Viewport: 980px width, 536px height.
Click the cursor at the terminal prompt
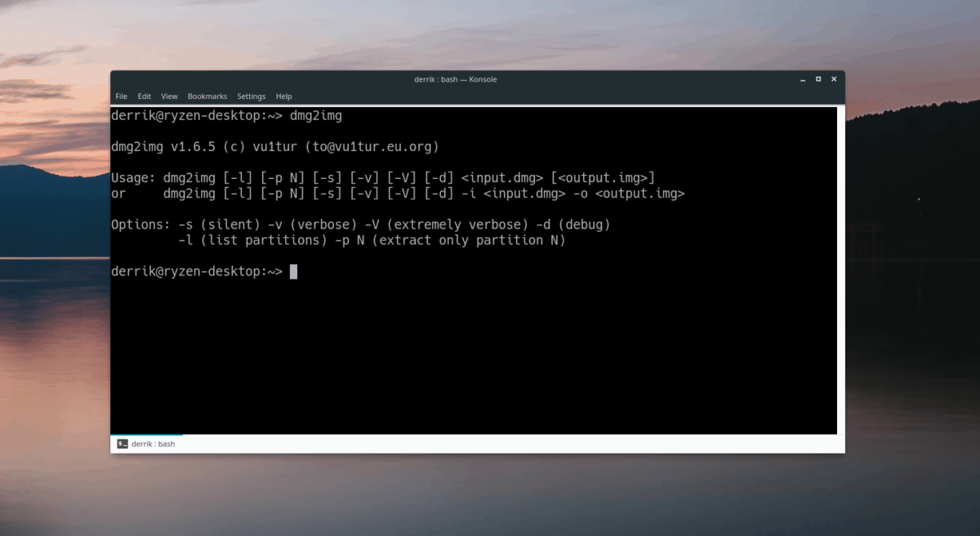pyautogui.click(x=293, y=271)
